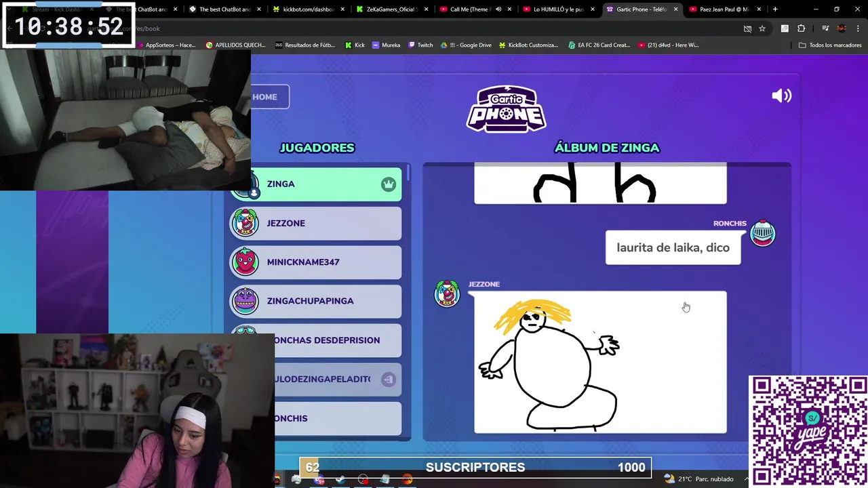Click JEZZONE's clown avatar in the player list
The height and width of the screenshot is (488, 868).
click(x=245, y=223)
